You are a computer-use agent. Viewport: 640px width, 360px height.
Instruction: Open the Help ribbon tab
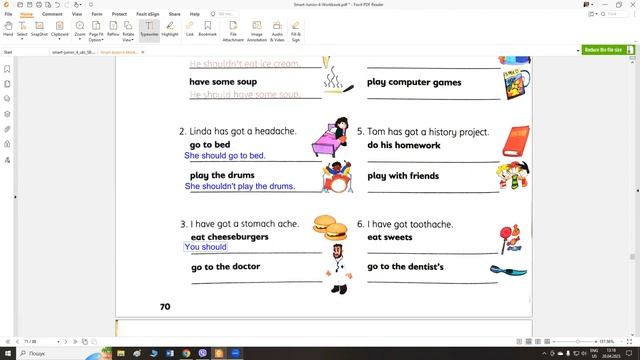tap(195, 14)
